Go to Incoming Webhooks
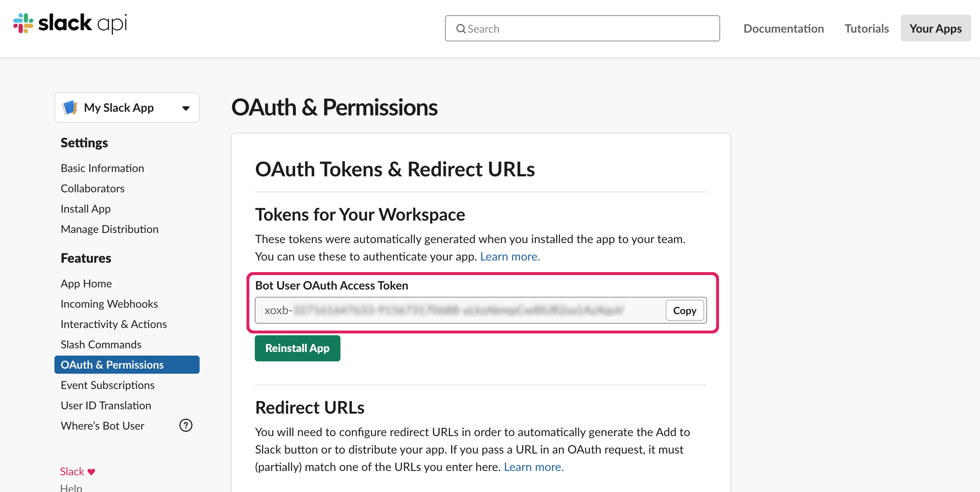This screenshot has height=492, width=980. 109,303
